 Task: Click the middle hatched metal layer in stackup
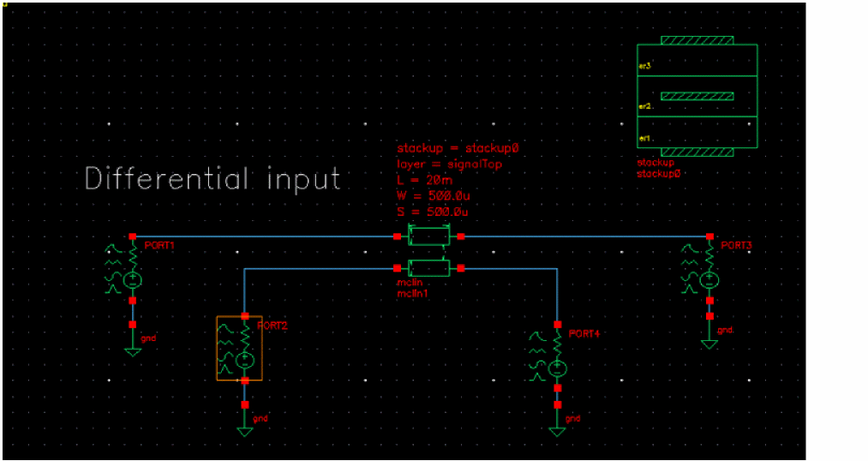tap(697, 96)
